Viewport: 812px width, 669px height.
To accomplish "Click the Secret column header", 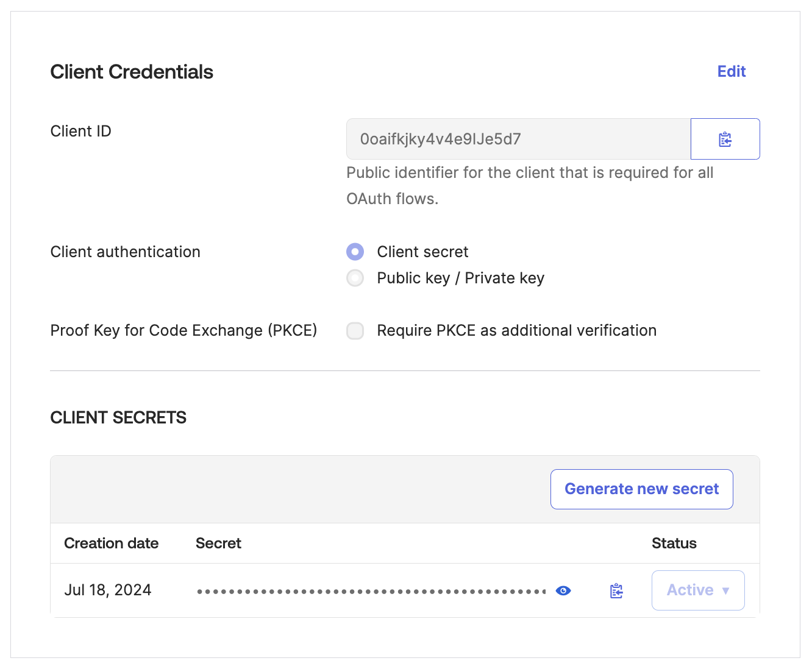I will point(218,543).
